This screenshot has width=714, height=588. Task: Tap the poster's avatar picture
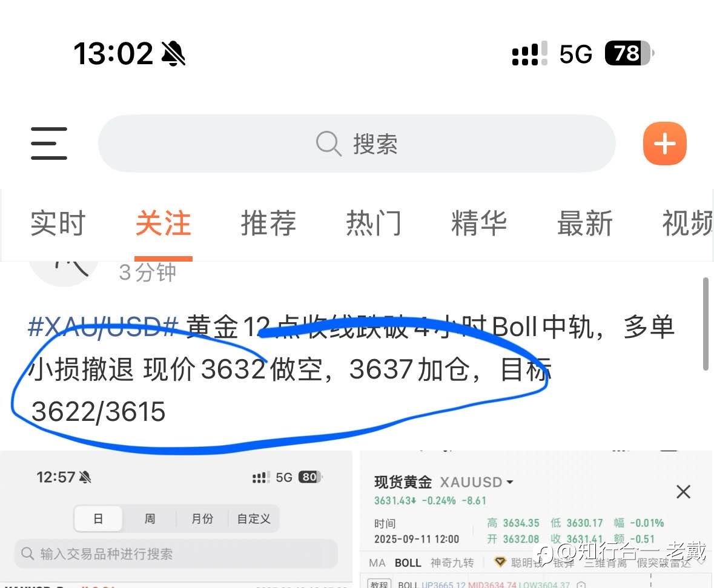(64, 273)
